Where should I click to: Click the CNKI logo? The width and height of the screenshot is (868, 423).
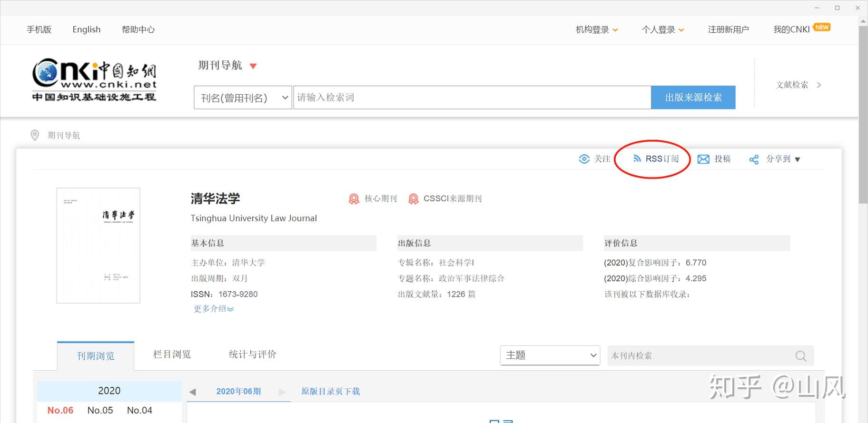pos(94,79)
